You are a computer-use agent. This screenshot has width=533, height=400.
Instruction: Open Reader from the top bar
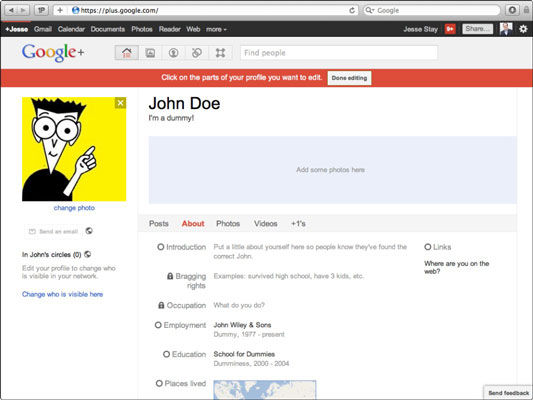[x=170, y=29]
